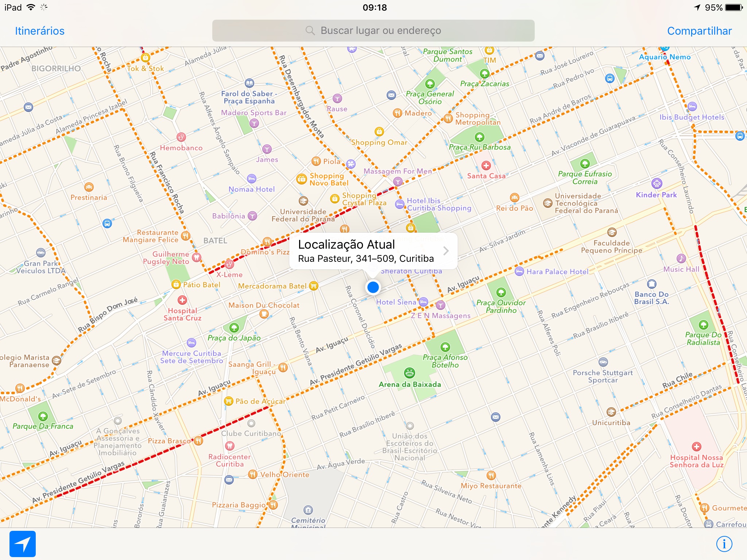Tap the battery indicator in status bar
The image size is (747, 560).
tap(734, 8)
